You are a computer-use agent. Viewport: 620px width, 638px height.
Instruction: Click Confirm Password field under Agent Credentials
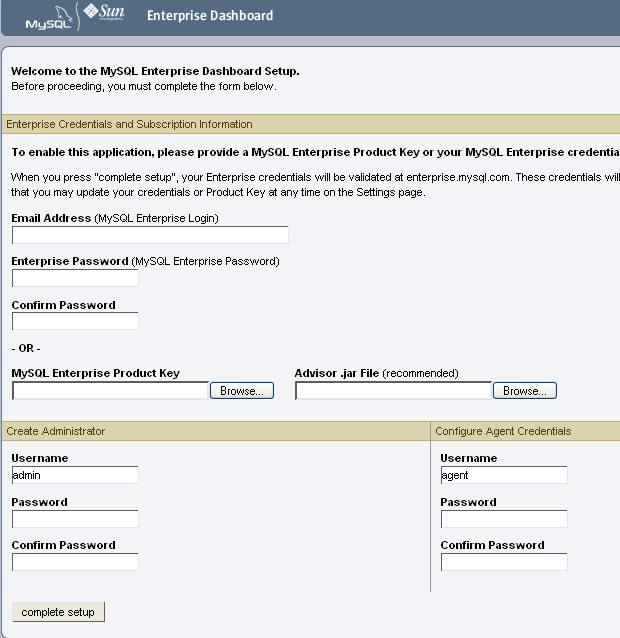point(504,562)
